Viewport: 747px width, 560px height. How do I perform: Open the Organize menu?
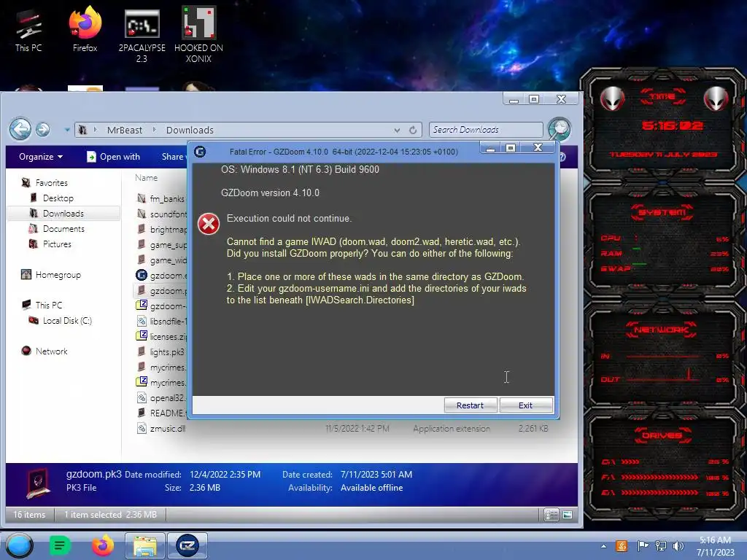click(x=41, y=157)
